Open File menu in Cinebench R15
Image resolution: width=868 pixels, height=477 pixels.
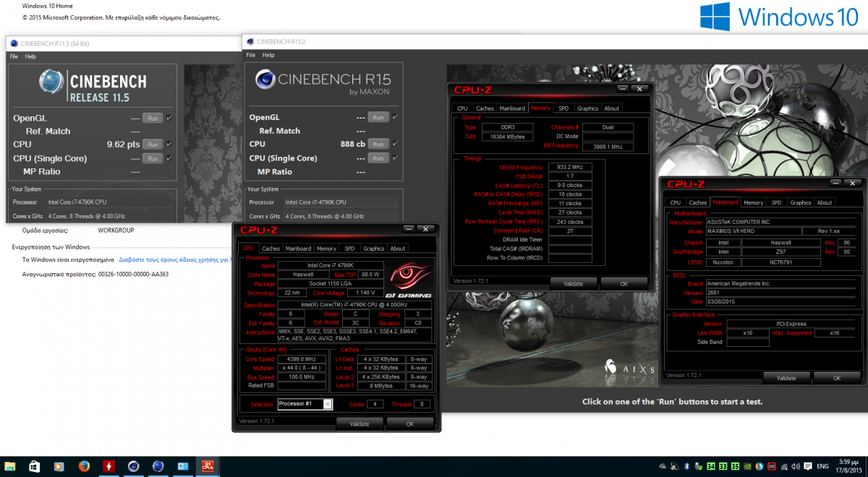click(x=251, y=55)
